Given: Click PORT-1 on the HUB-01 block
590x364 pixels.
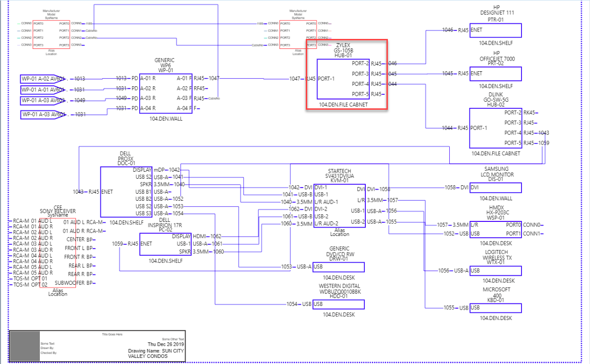Looking at the screenshot, I should (327, 79).
